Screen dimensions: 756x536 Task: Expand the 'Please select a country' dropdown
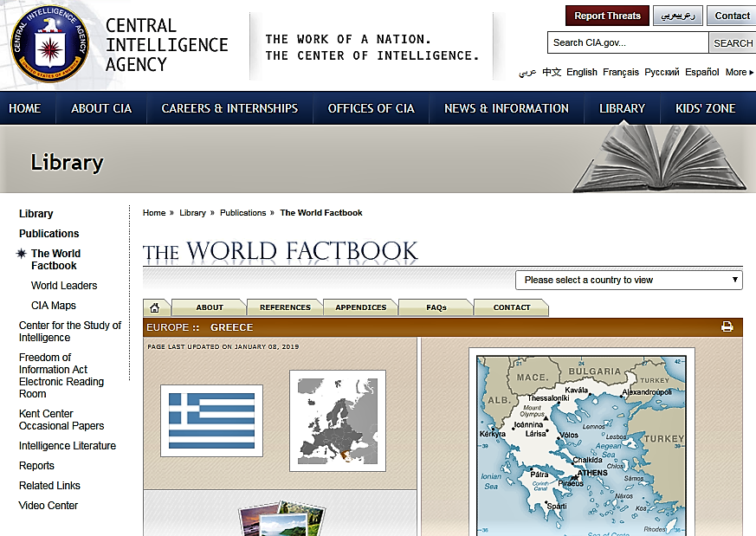pyautogui.click(x=629, y=280)
